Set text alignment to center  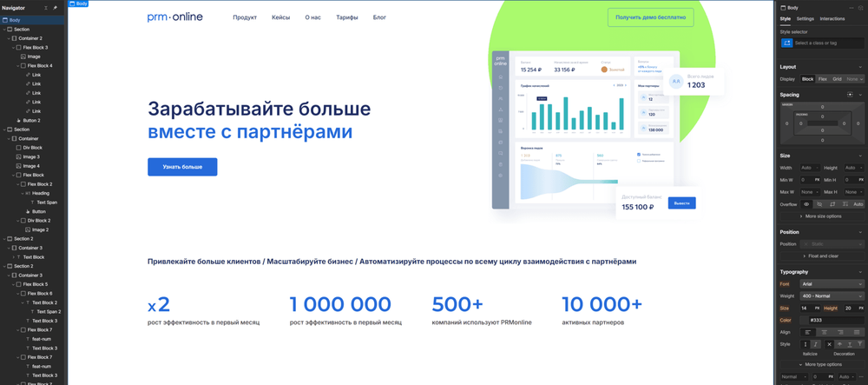coord(825,332)
